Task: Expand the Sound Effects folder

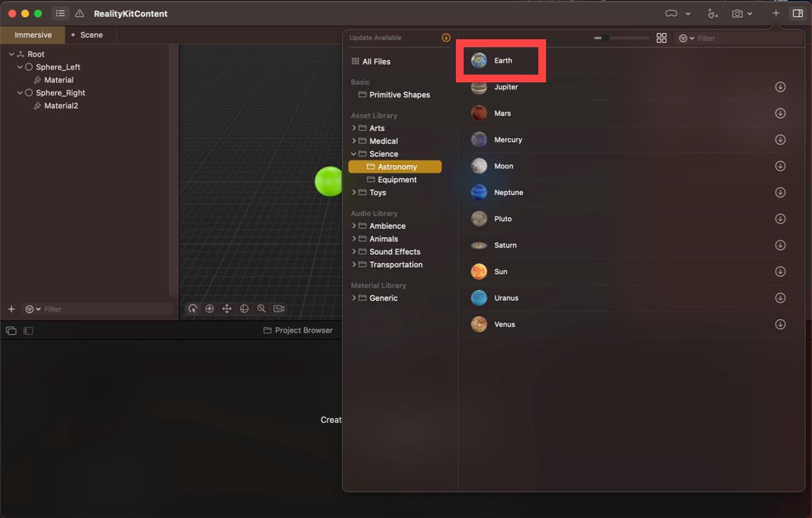Action: (354, 252)
